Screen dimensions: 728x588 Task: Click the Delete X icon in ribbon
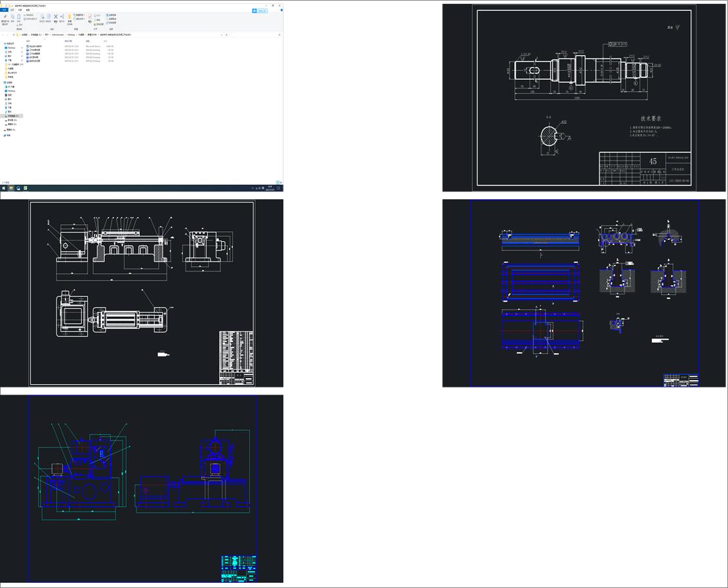[x=56, y=16]
